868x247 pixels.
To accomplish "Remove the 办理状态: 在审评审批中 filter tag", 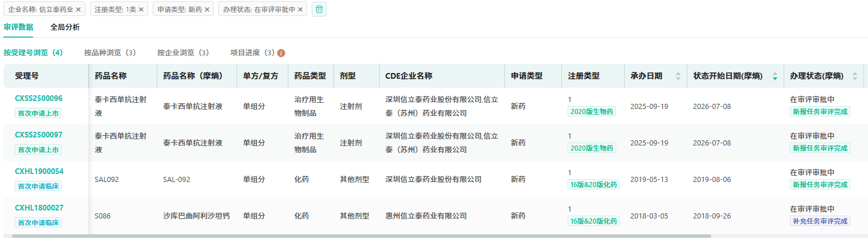I will 300,10.
